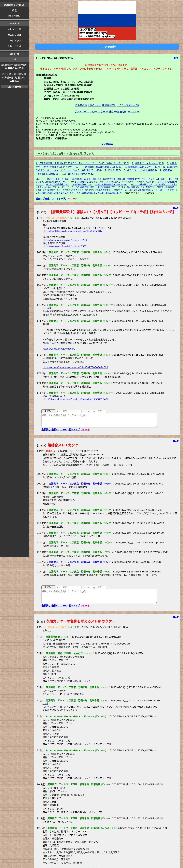183x868 pixels.
Task: Follow >>6 anchor in post 7
Action: click(45, 704)
